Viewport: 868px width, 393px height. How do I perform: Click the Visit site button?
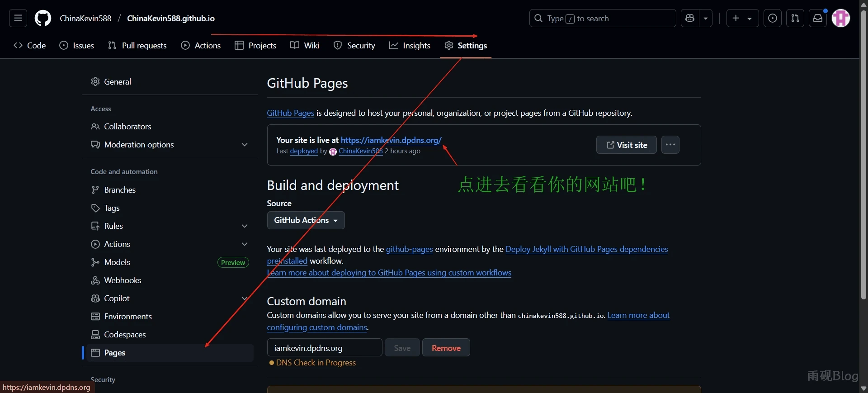tap(626, 145)
